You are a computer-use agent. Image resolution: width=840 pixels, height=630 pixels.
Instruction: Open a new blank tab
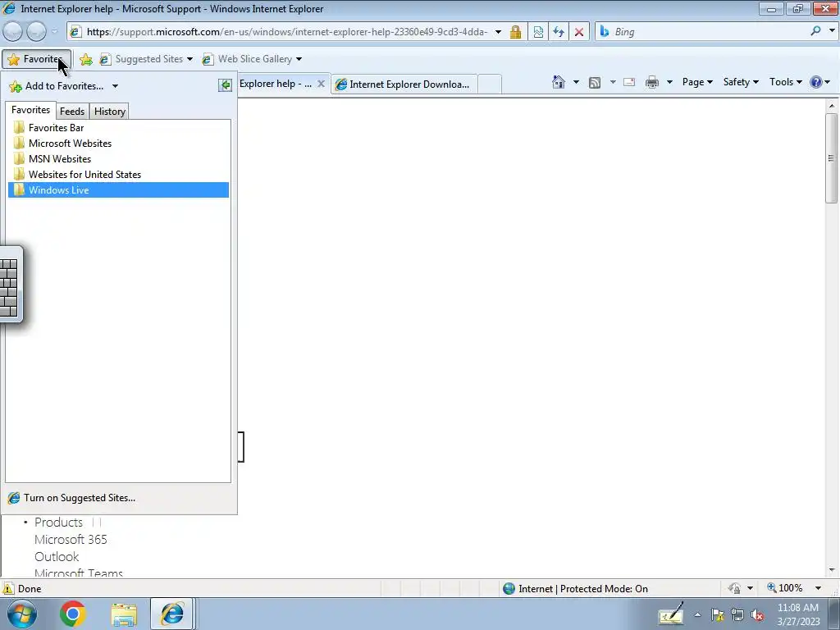pos(490,84)
